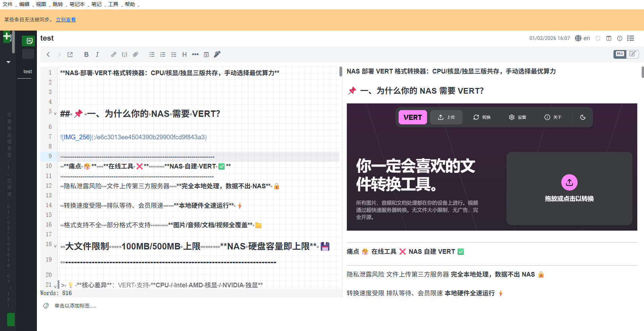Click the green plus icon in sidebar
644x331 pixels.
[7, 36]
